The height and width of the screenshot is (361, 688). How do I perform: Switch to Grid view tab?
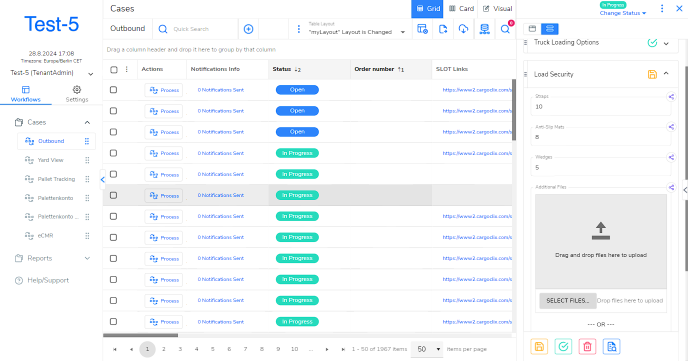point(427,9)
